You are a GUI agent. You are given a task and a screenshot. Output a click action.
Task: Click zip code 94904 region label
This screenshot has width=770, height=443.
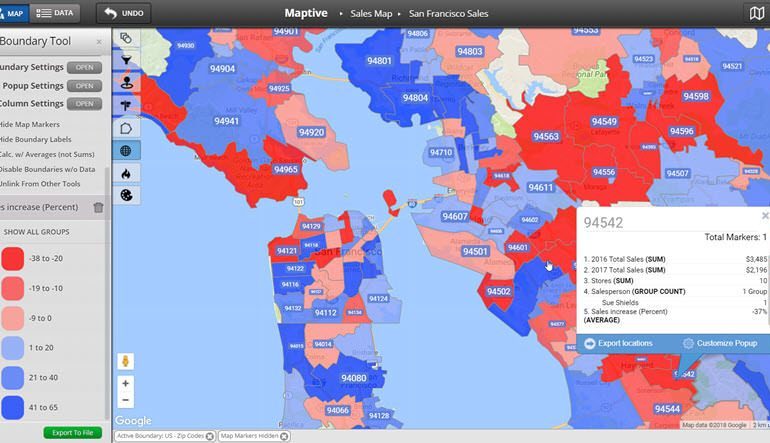(222, 69)
